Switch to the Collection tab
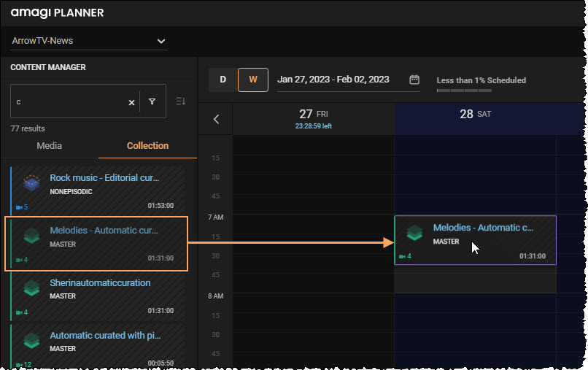 tap(147, 146)
